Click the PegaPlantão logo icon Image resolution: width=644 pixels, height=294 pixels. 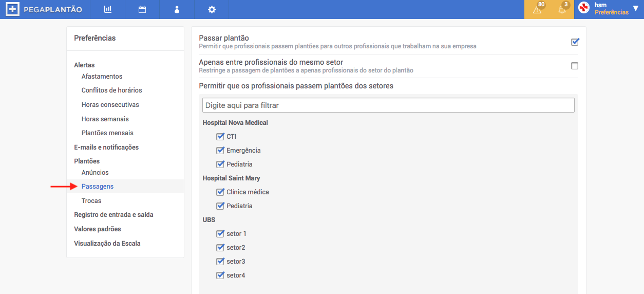pos(13,9)
